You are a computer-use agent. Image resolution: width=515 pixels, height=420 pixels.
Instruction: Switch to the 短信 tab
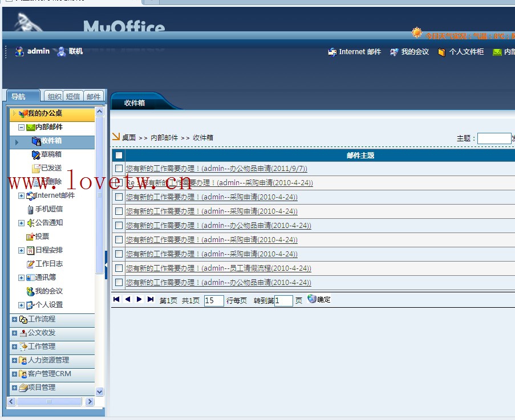73,97
